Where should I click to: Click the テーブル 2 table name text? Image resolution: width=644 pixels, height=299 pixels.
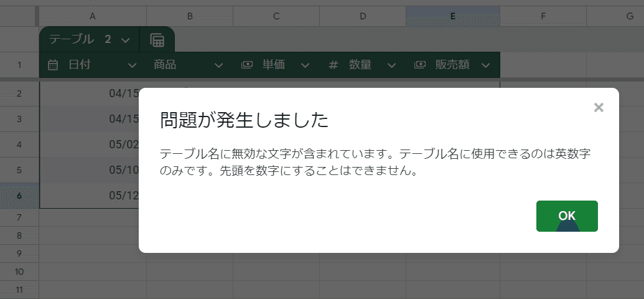[x=80, y=39]
